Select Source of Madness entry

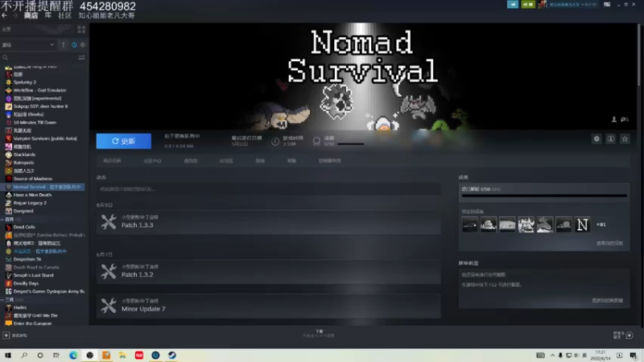[x=33, y=179]
